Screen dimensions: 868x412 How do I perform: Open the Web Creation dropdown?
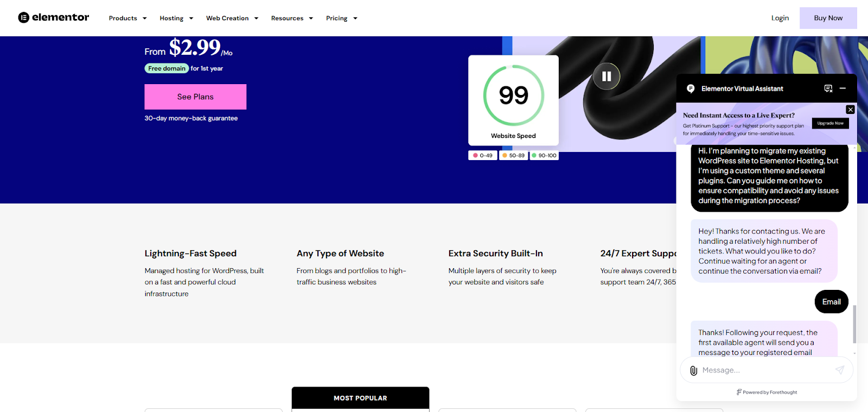(x=232, y=18)
